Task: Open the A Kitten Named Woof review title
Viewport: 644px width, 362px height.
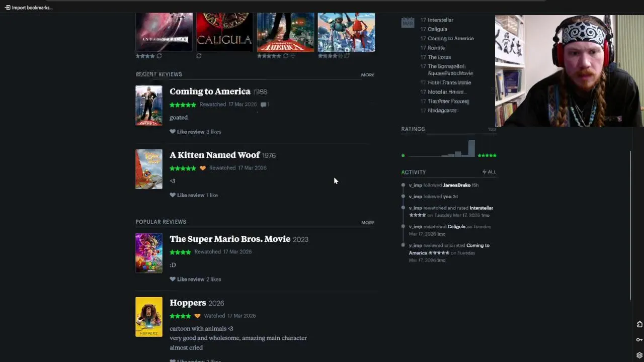Action: click(x=215, y=155)
